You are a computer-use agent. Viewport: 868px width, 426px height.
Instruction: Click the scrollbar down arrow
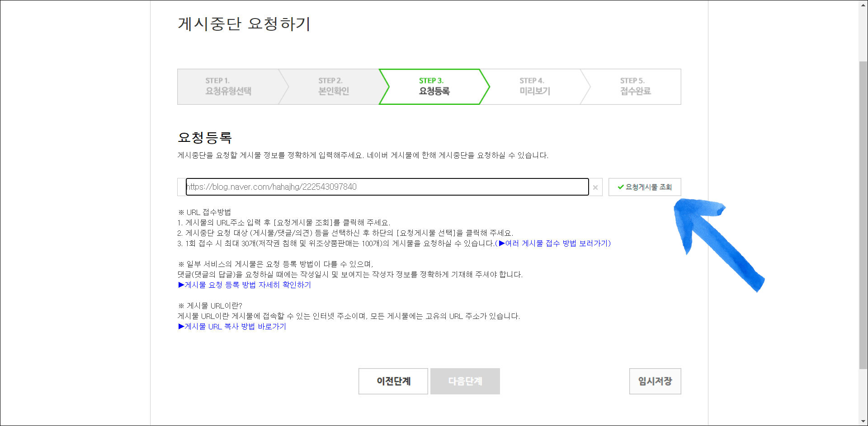point(863,421)
